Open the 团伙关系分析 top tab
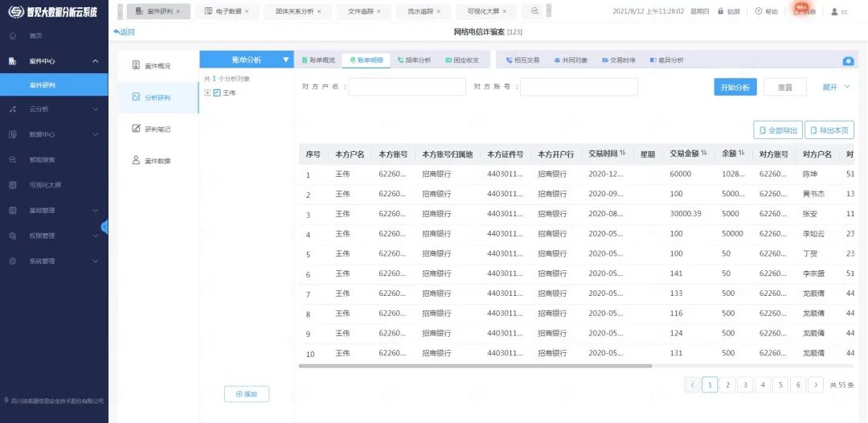The image size is (868, 423). tap(298, 11)
